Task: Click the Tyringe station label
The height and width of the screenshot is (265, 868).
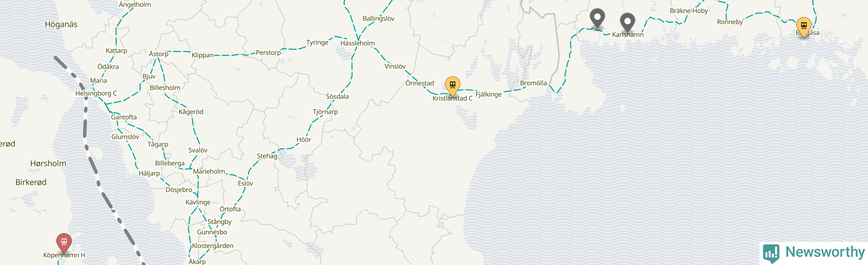Action: tap(317, 42)
